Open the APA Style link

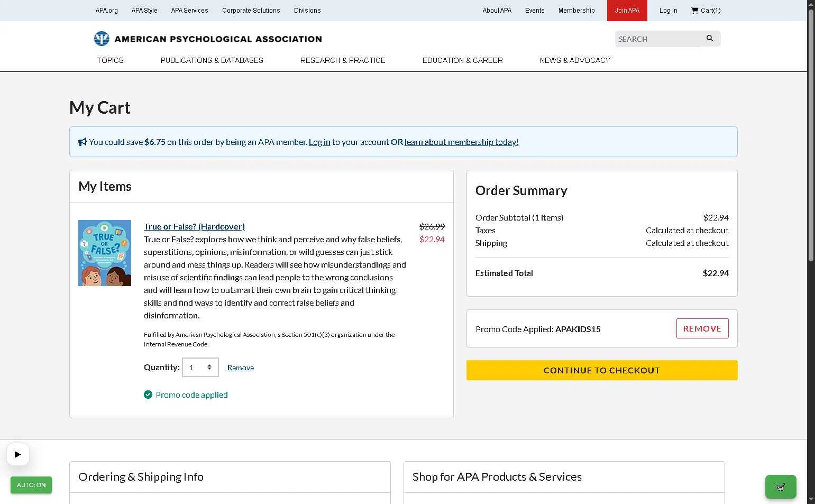coord(144,11)
